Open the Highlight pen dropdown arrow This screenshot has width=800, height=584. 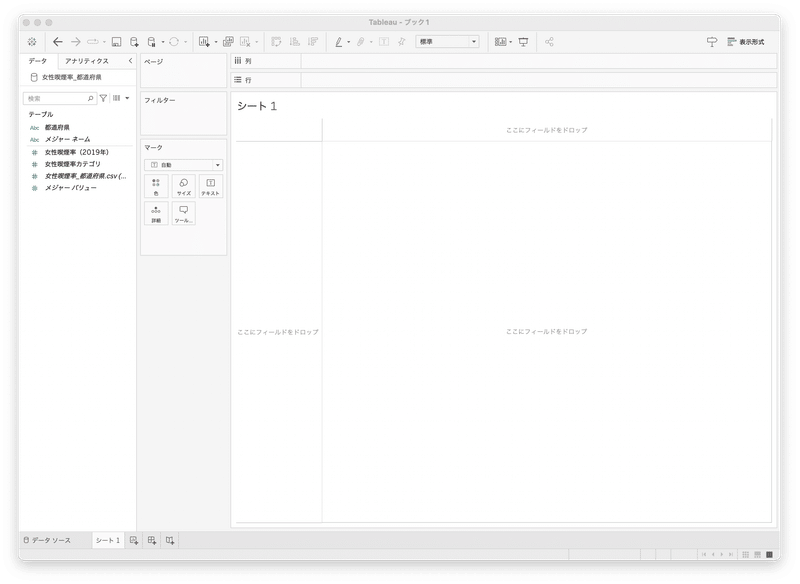pos(348,42)
